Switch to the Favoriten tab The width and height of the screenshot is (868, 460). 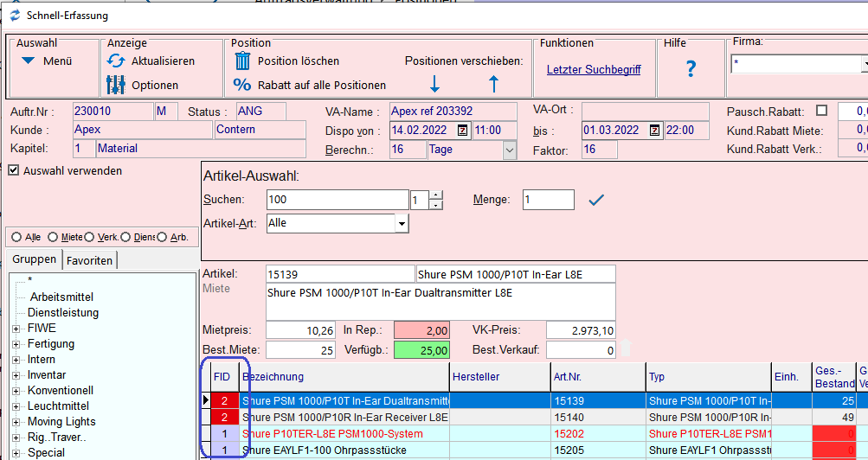89,260
